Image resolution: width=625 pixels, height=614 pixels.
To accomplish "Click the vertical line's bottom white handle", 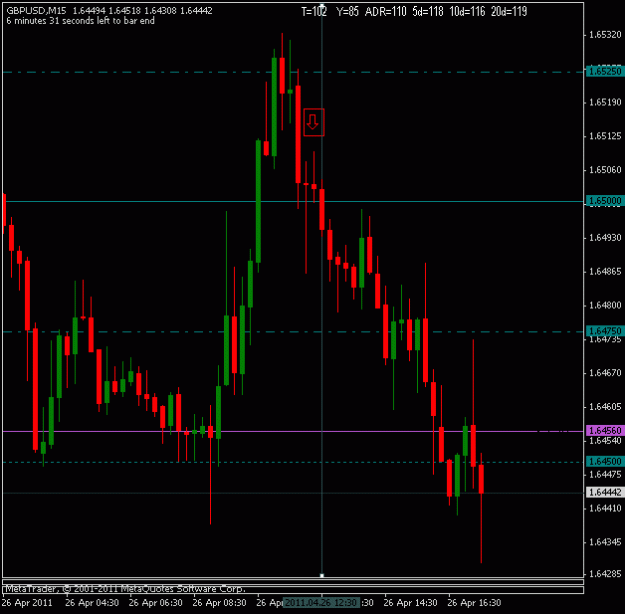I will (x=322, y=575).
